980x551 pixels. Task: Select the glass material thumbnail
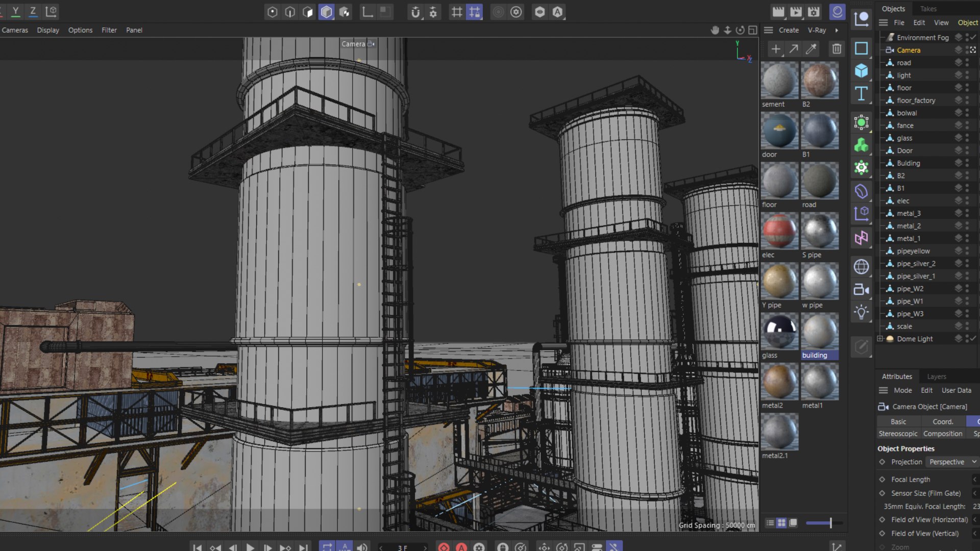pos(779,331)
